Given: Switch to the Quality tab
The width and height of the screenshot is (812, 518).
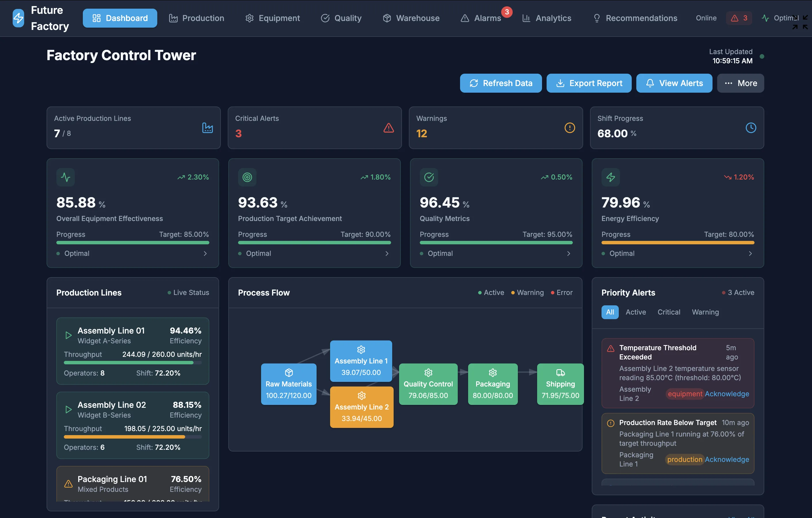Looking at the screenshot, I should [x=341, y=18].
